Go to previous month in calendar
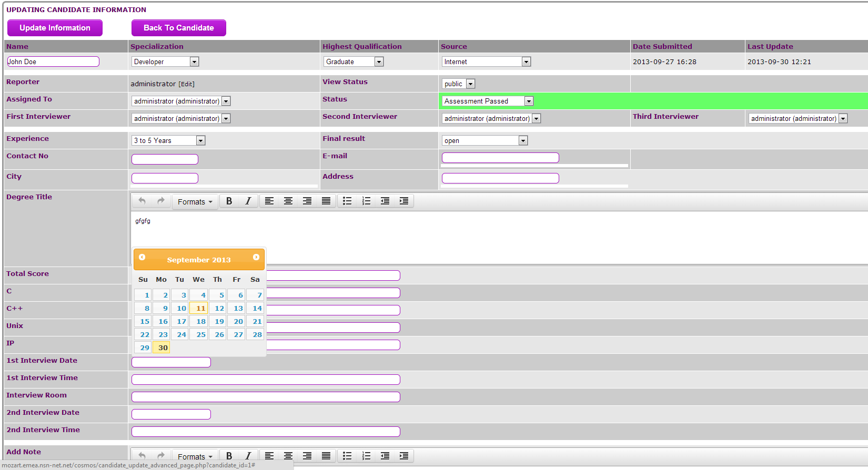Image resolution: width=868 pixels, height=470 pixels. point(142,257)
